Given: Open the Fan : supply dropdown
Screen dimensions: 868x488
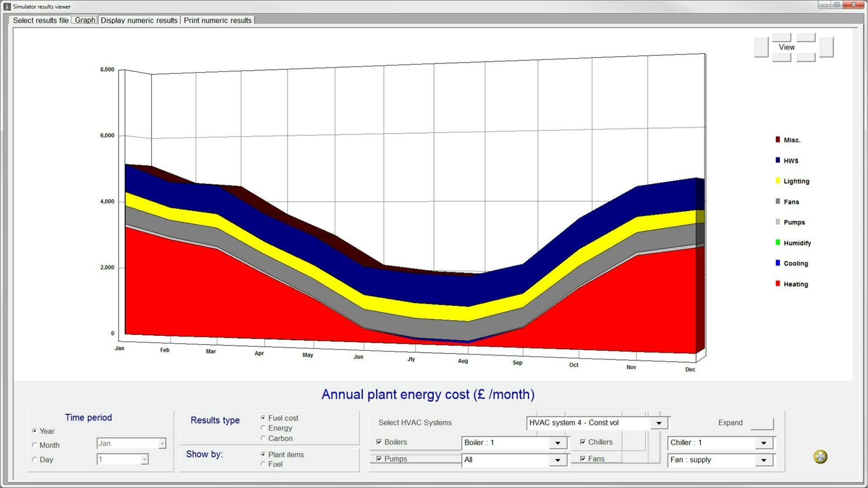Looking at the screenshot, I should coord(764,460).
